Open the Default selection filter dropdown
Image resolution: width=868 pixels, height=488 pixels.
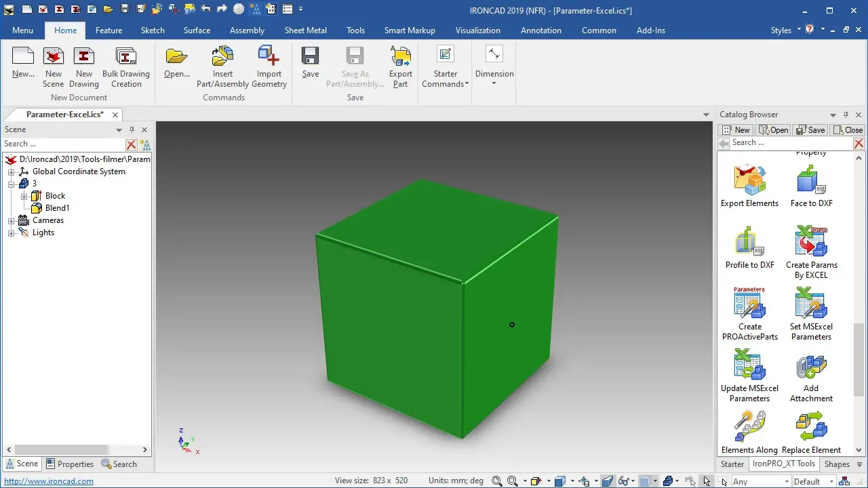[x=812, y=481]
